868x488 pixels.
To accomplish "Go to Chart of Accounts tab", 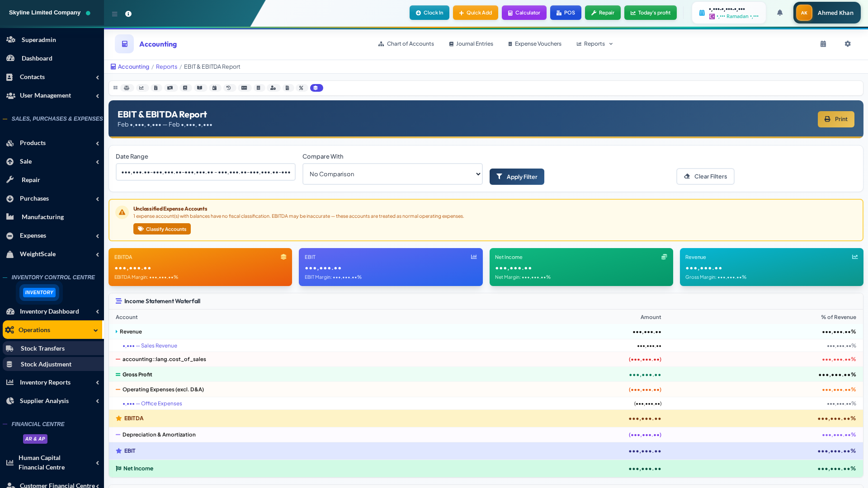I will [406, 44].
